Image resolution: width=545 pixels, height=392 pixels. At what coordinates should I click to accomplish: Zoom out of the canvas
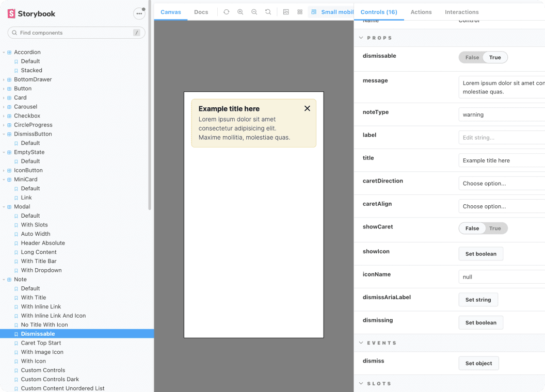pos(254,12)
